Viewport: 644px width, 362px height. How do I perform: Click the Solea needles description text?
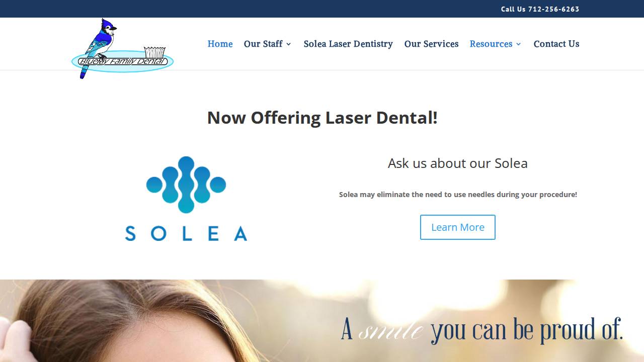click(458, 194)
